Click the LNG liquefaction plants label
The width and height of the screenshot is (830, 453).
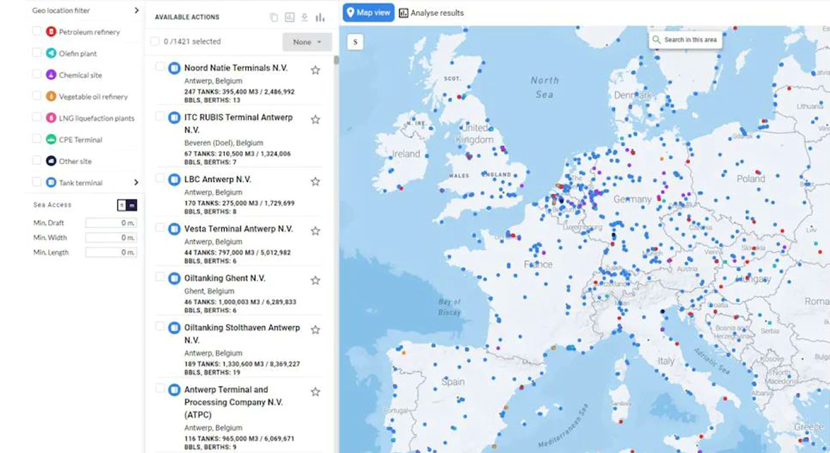[x=97, y=118]
